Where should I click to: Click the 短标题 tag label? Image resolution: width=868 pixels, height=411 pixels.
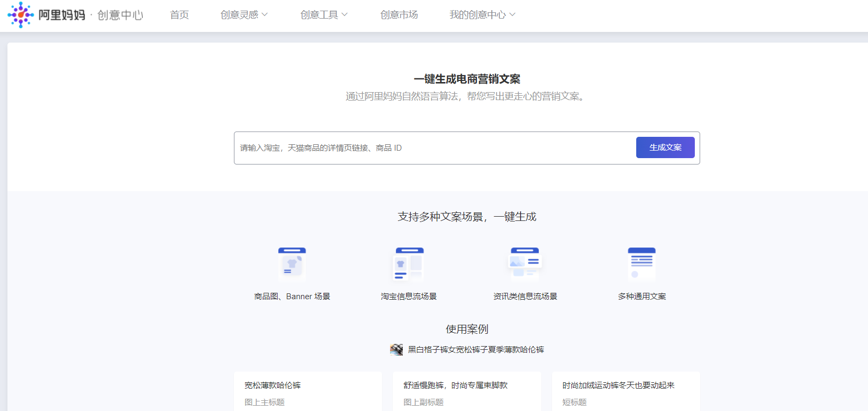[574, 402]
